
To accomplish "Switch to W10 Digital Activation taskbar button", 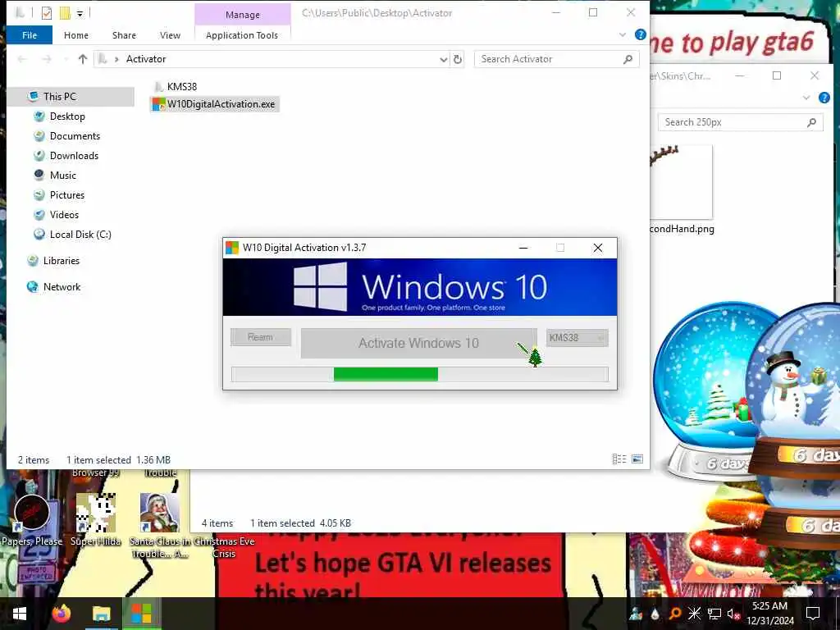I will pyautogui.click(x=141, y=614).
